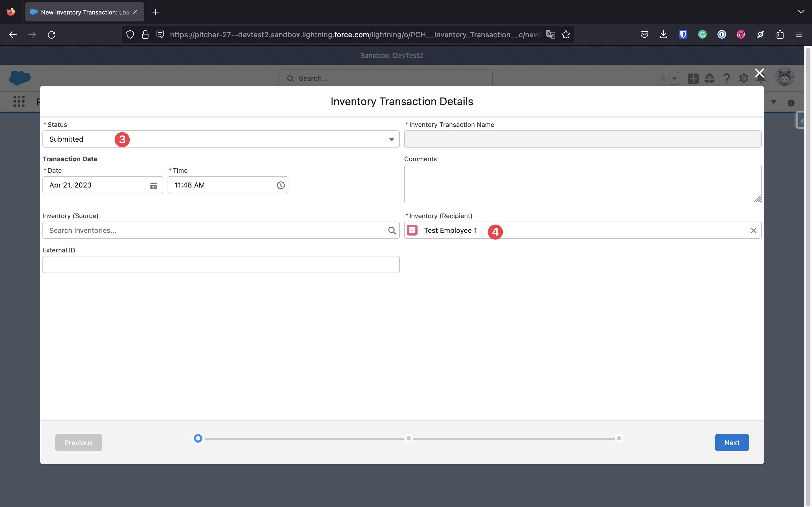The width and height of the screenshot is (812, 507).
Task: Click into the Comments text area
Action: tap(582, 184)
